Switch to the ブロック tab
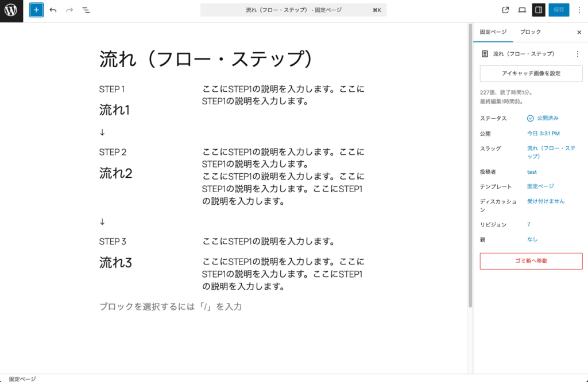This screenshot has height=382, width=588. (x=530, y=32)
